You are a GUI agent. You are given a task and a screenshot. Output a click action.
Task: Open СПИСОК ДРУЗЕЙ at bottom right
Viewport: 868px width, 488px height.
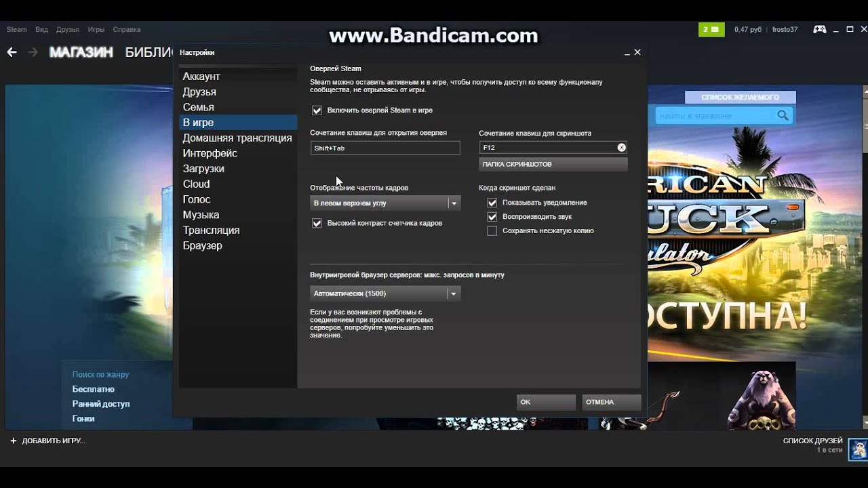tap(812, 441)
